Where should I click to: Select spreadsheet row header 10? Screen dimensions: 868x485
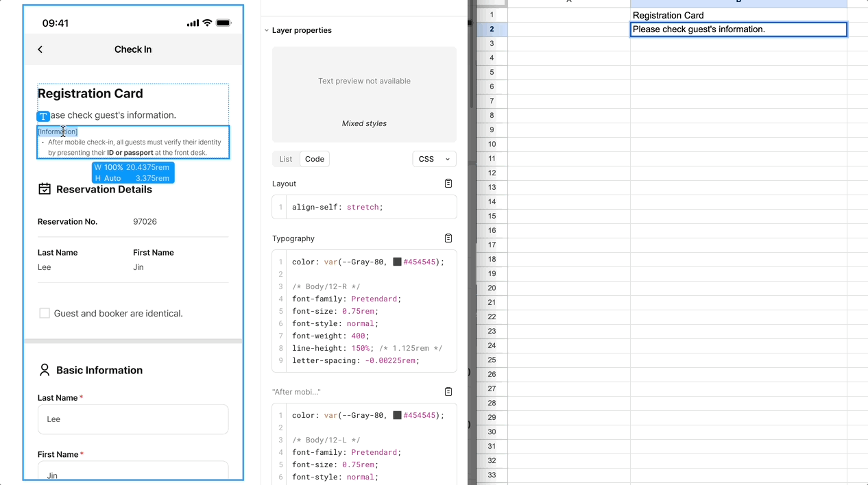[492, 145]
